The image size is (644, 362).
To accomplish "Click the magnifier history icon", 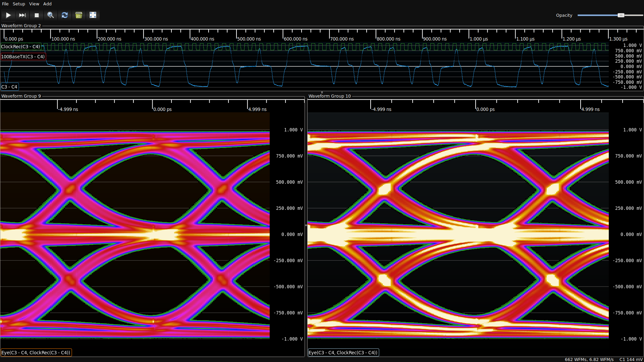I will 51,15.
